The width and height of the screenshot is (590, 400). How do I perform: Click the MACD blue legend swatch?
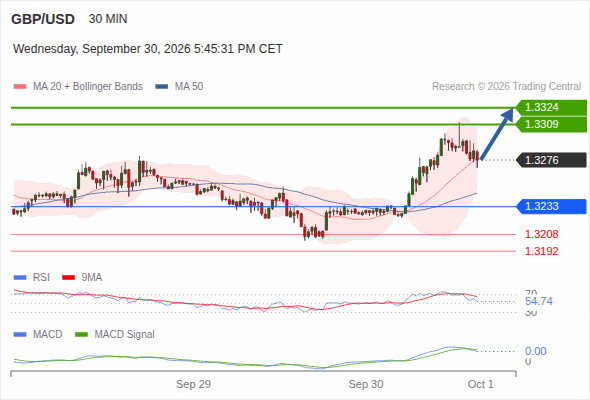pyautogui.click(x=20, y=335)
